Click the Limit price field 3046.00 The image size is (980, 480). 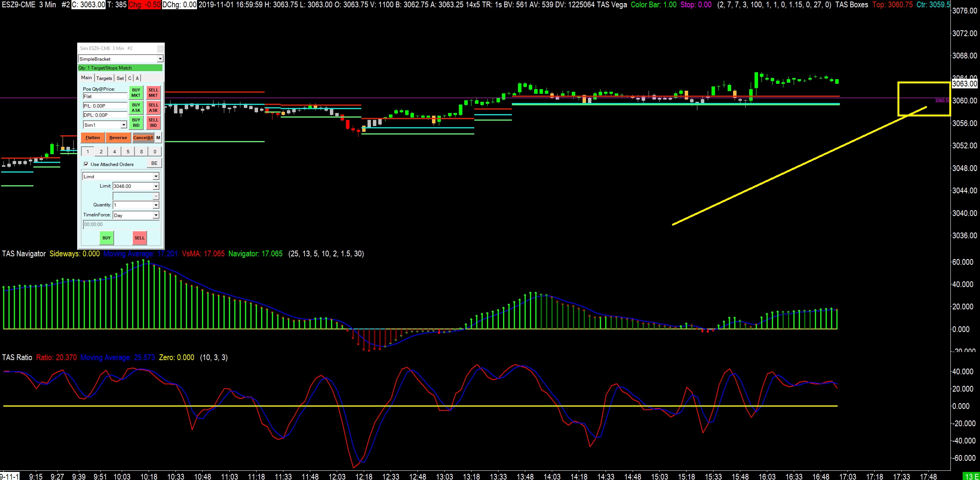pos(132,186)
